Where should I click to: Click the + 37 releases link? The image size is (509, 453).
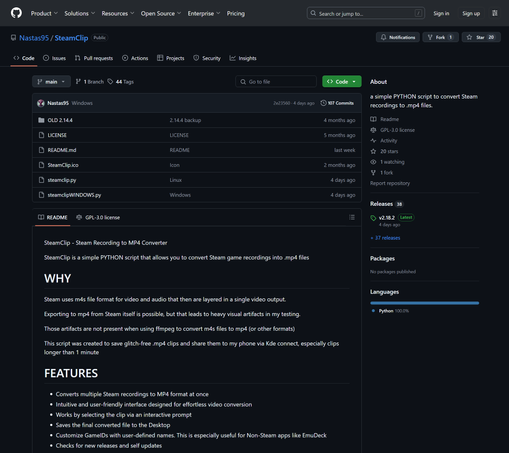[385, 238]
